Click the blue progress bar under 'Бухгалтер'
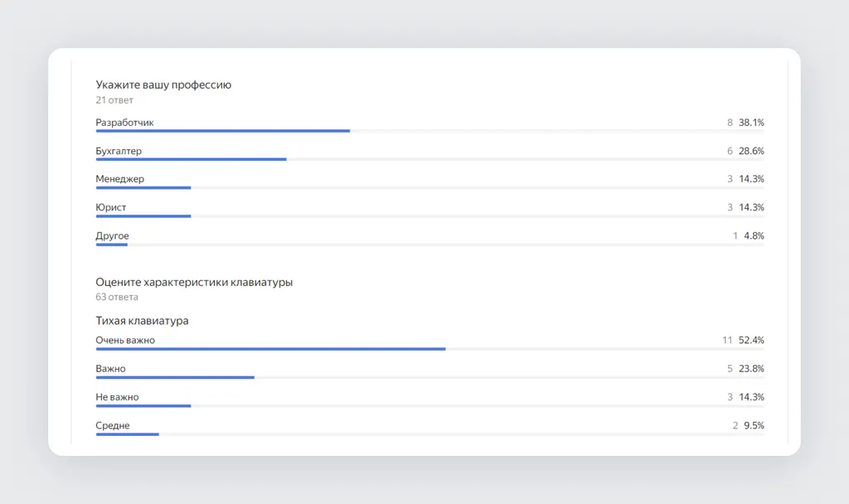Image resolution: width=849 pixels, height=504 pixels. pyautogui.click(x=192, y=159)
